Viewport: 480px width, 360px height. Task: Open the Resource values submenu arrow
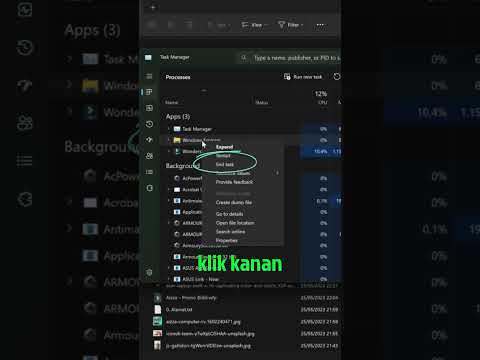click(x=277, y=173)
